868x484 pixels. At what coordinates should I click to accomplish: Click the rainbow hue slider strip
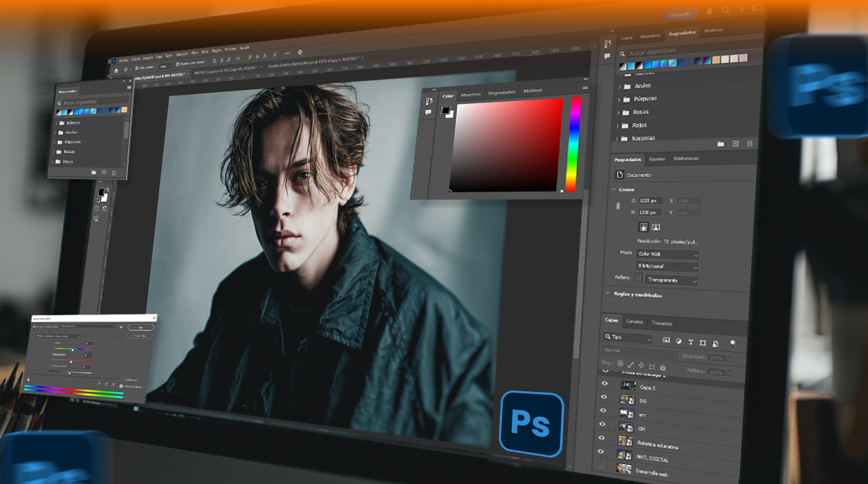[x=573, y=144]
